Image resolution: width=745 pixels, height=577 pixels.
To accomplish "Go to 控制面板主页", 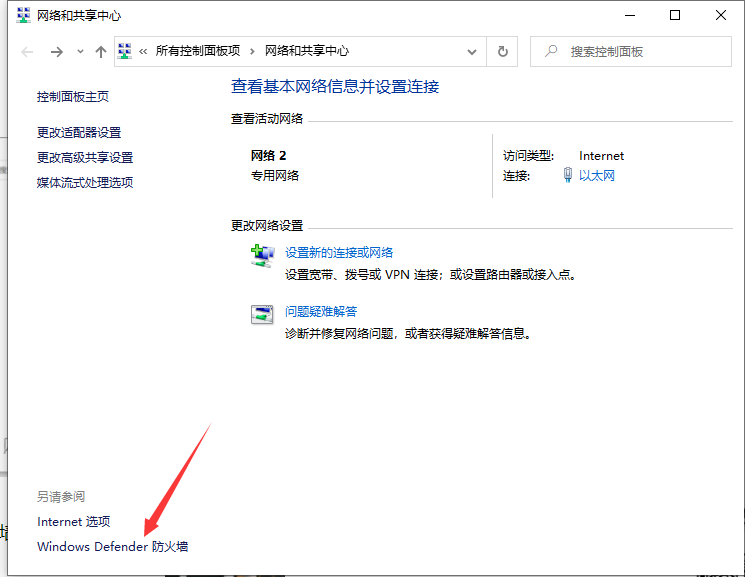I will click(73, 97).
